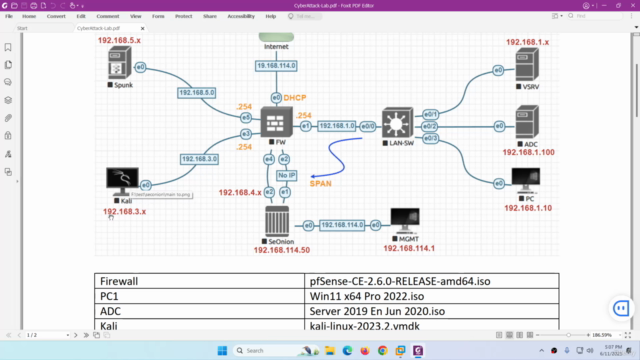The height and width of the screenshot is (360, 640).
Task: Click the Find search field
Action: 595,16
